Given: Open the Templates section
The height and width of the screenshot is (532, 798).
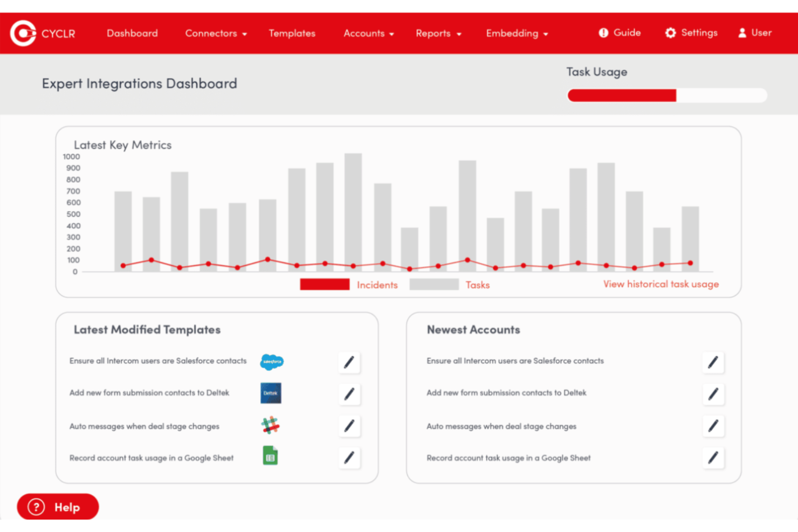Looking at the screenshot, I should coord(292,33).
